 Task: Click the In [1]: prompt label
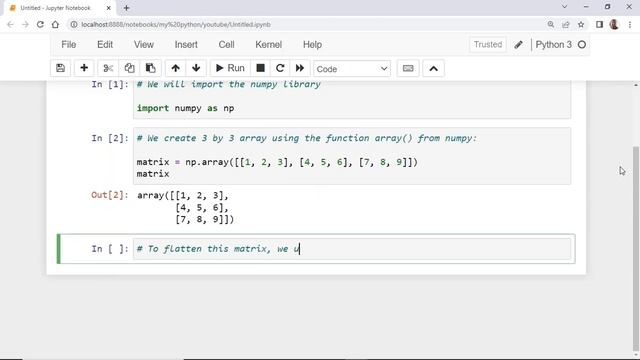click(110, 84)
